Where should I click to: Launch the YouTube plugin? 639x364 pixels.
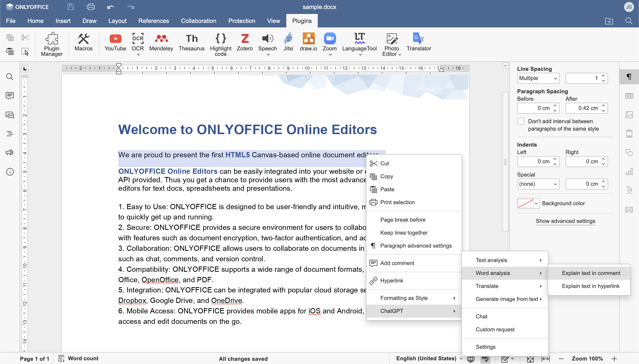tap(115, 42)
